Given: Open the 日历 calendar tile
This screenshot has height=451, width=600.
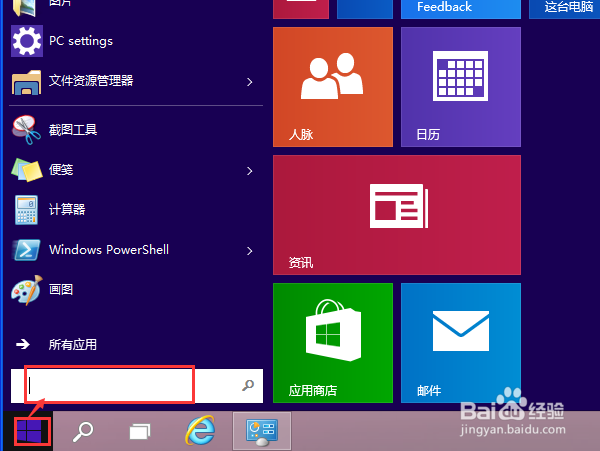Looking at the screenshot, I should [461, 87].
